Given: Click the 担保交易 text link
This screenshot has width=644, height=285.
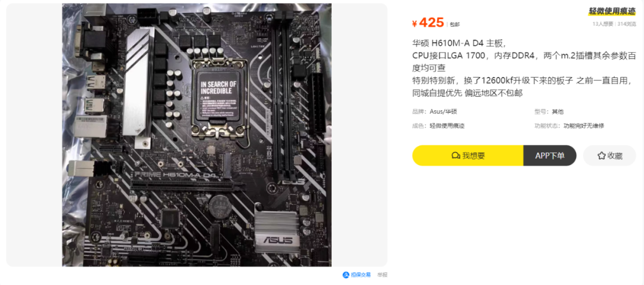Looking at the screenshot, I should [361, 275].
